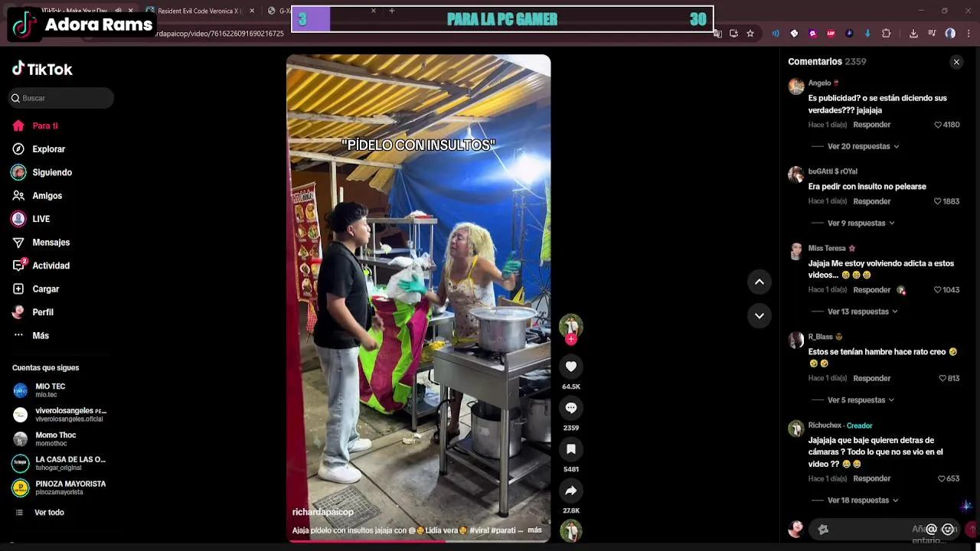
Task: Open browser media control icon
Action: 932,33
